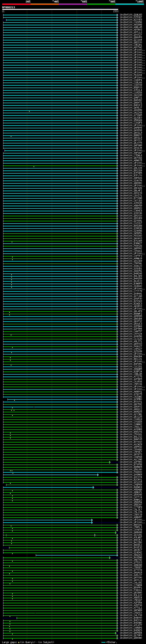Click the yellow gap triangle in bottom legend
Viewport: 146px width, 644px height.
click(19, 642)
